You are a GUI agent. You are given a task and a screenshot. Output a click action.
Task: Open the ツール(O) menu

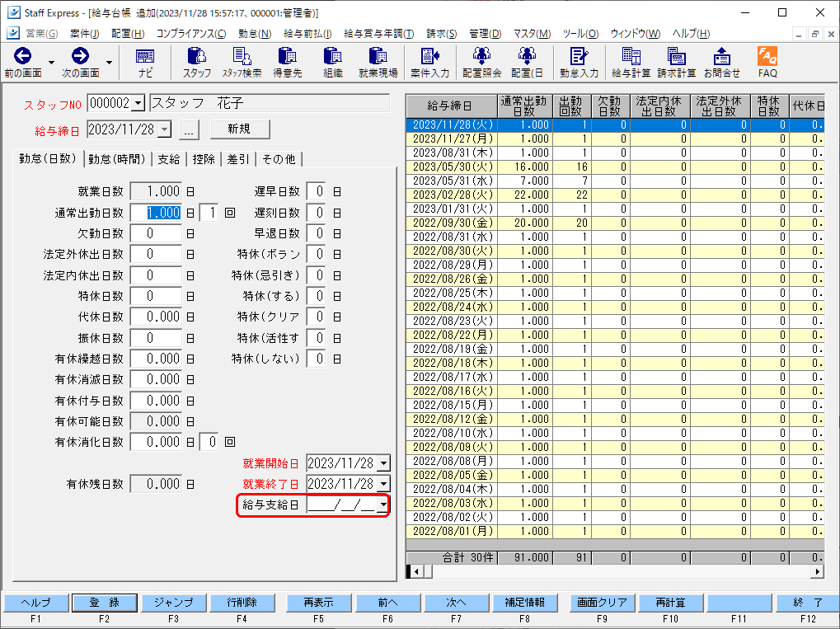click(x=580, y=33)
